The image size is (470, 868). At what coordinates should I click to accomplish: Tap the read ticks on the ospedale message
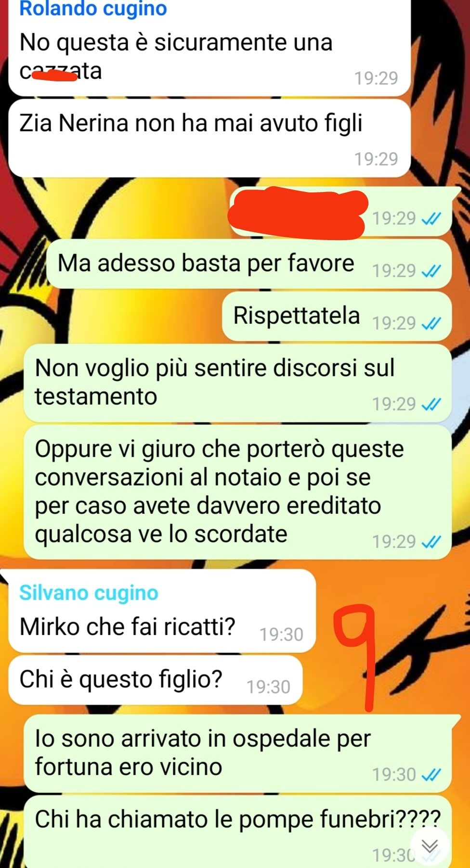pos(431,775)
